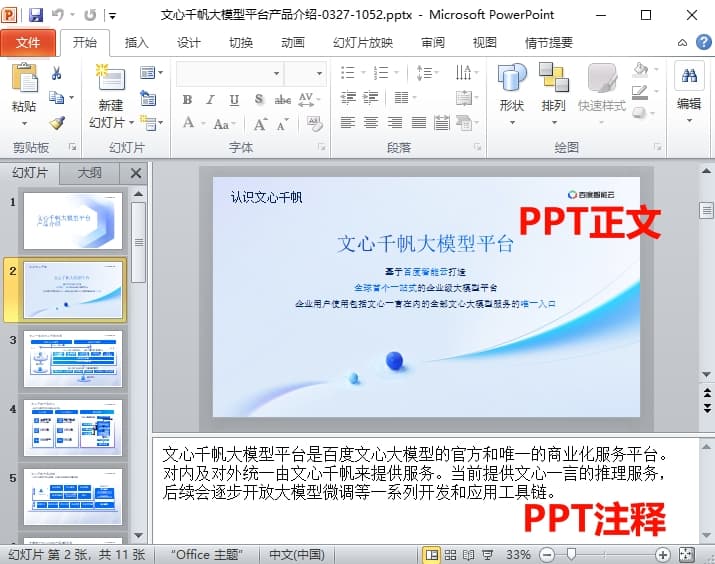Expand the Bullets list dropdown

pyautogui.click(x=363, y=73)
